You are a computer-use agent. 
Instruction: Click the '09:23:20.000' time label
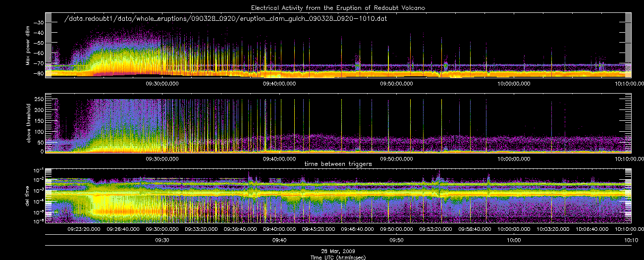(x=84, y=230)
